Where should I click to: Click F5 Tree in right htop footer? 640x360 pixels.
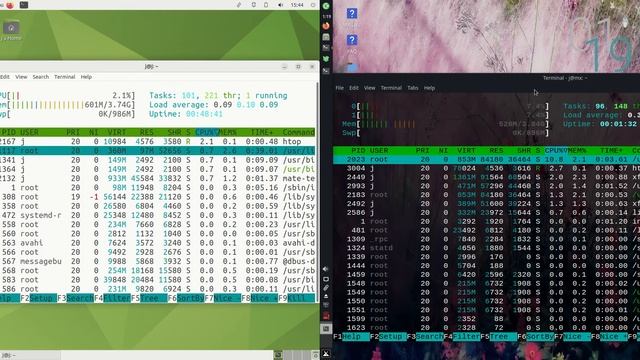click(x=499, y=337)
